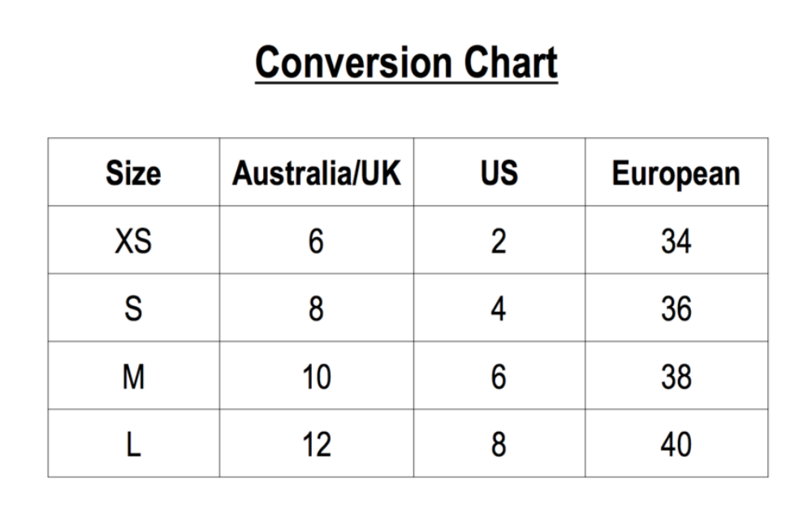Image resolution: width=812 pixels, height=531 pixels.
Task: Select the Size column header
Action: point(134,173)
